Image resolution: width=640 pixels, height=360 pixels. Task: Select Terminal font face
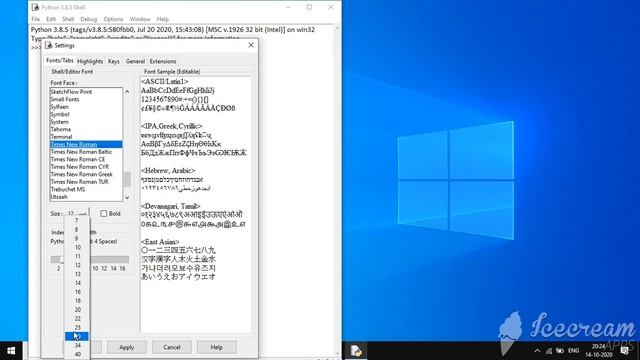tap(86, 137)
